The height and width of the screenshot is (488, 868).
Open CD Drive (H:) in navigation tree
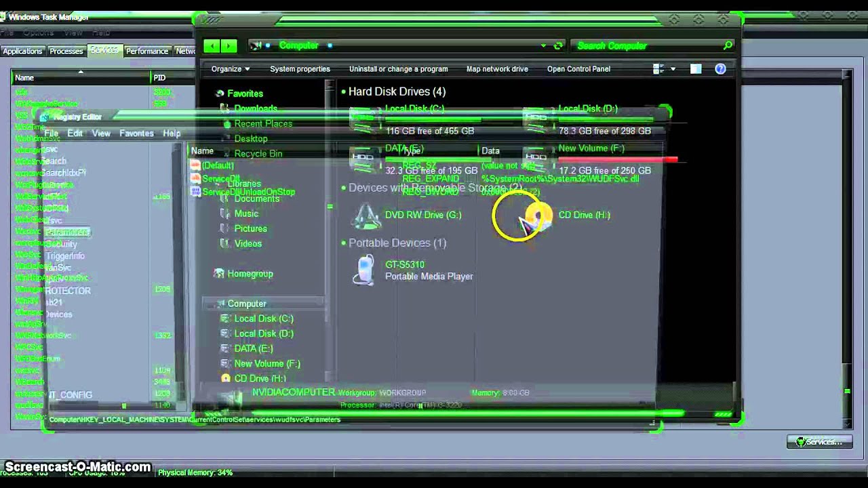[260, 378]
